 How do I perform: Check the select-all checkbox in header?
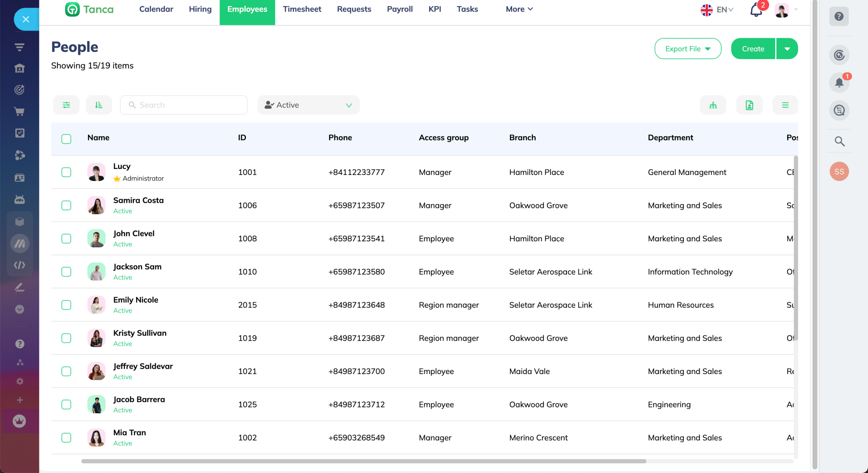coord(66,139)
